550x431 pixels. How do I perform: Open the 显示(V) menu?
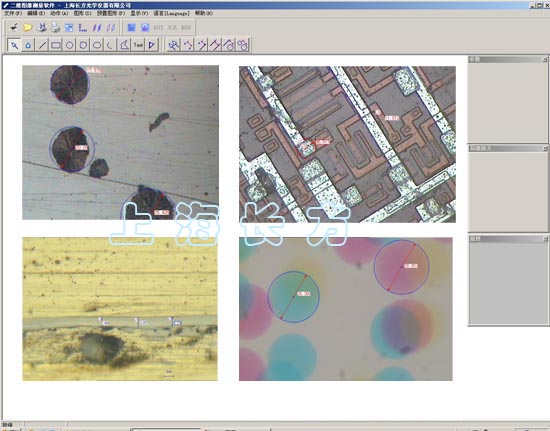click(139, 13)
